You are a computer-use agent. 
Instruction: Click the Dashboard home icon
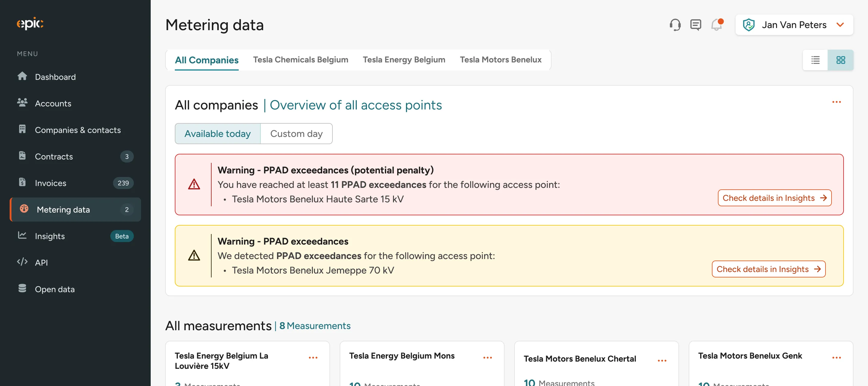pyautogui.click(x=22, y=76)
